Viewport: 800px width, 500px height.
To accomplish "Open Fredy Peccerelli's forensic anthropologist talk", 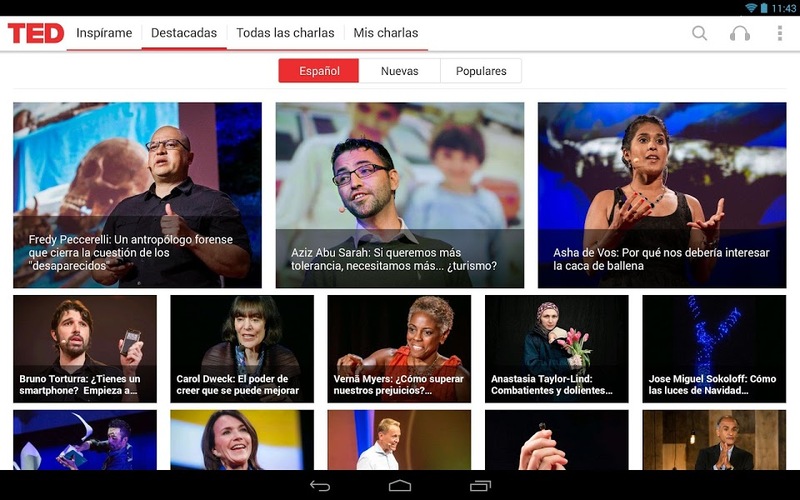I will 137,195.
